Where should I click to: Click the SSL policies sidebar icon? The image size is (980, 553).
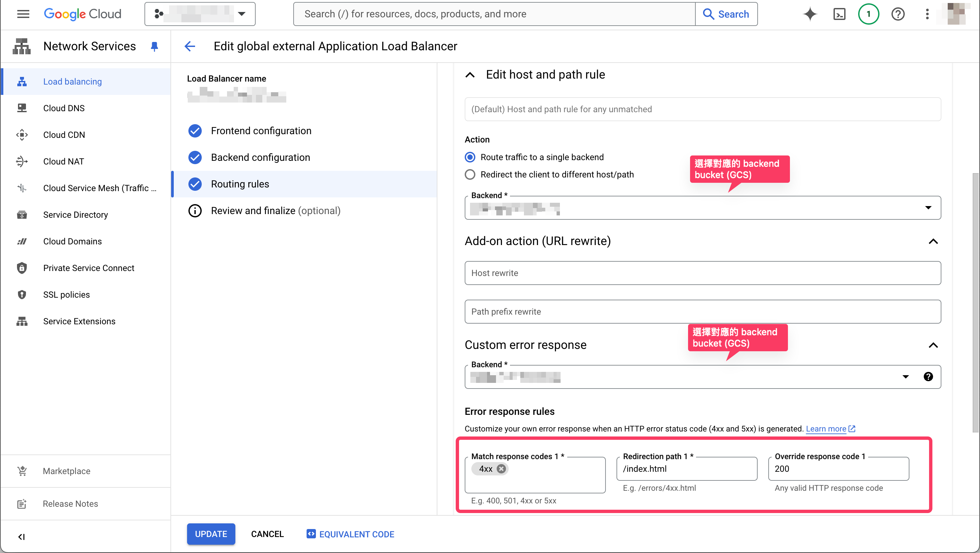click(x=22, y=294)
